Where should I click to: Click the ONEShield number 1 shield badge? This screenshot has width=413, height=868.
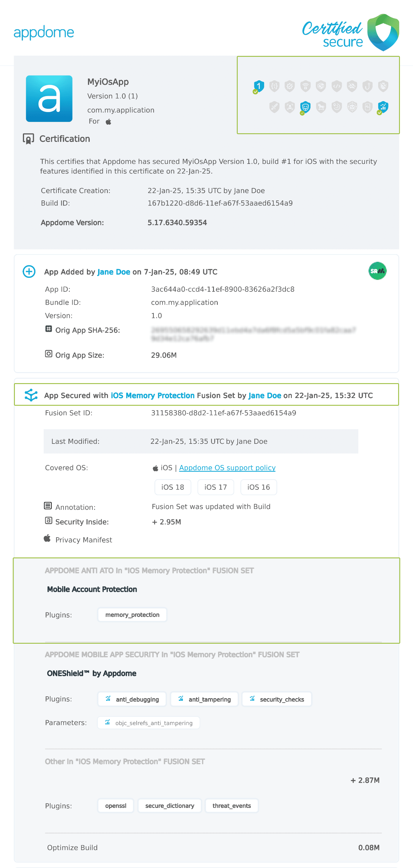(x=258, y=86)
